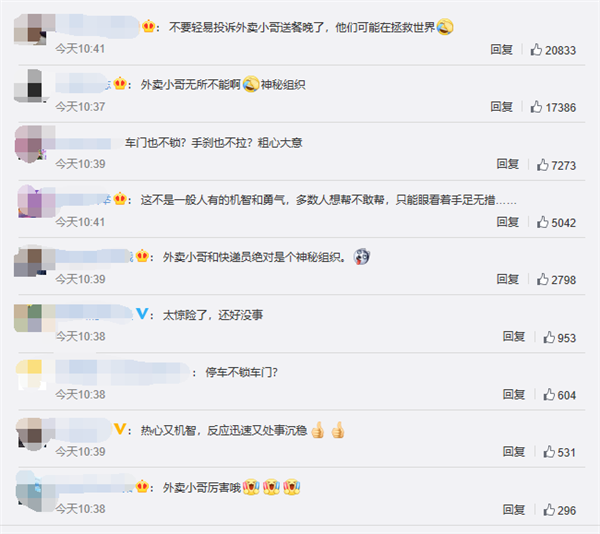Open avatar of the first commenter
Image resolution: width=600 pixels, height=534 pixels.
click(x=32, y=29)
